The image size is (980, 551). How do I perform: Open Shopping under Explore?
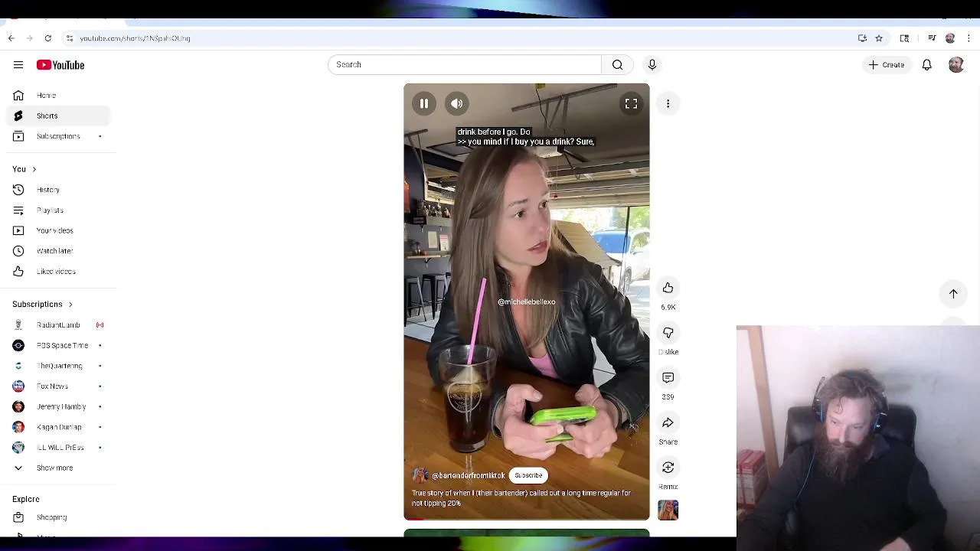click(58, 517)
